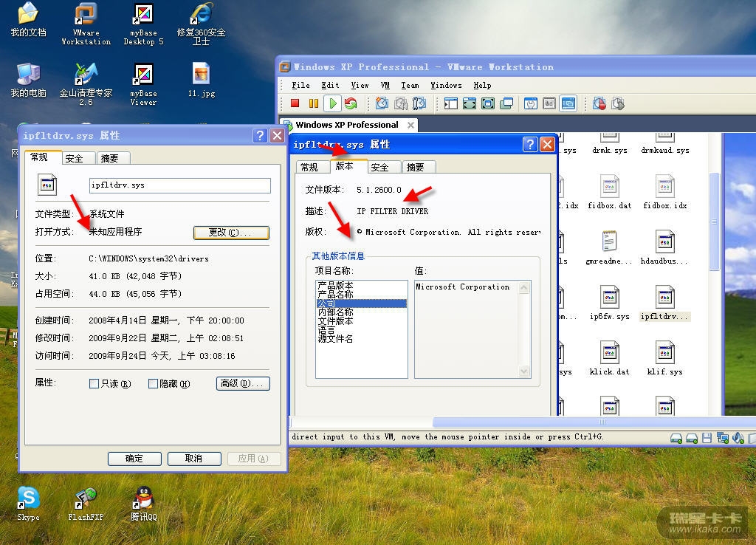Open the 腾讯QQ desktop shortcut

tap(144, 504)
